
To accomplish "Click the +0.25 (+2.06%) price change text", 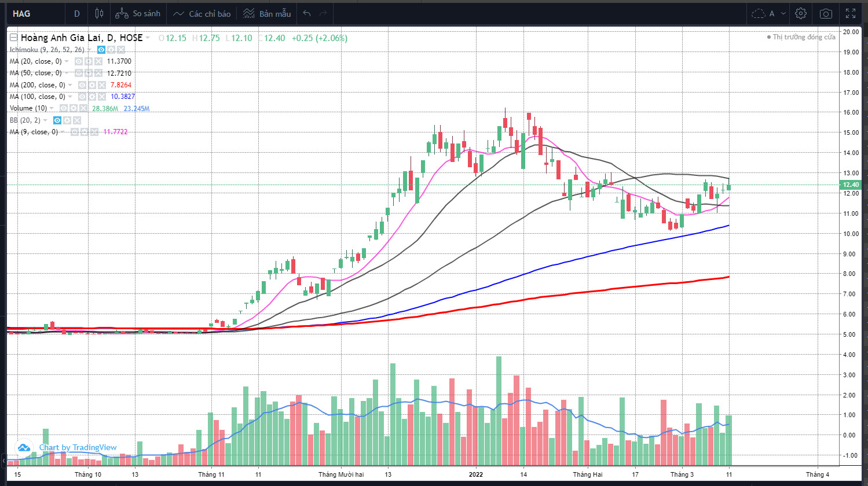I will click(319, 38).
